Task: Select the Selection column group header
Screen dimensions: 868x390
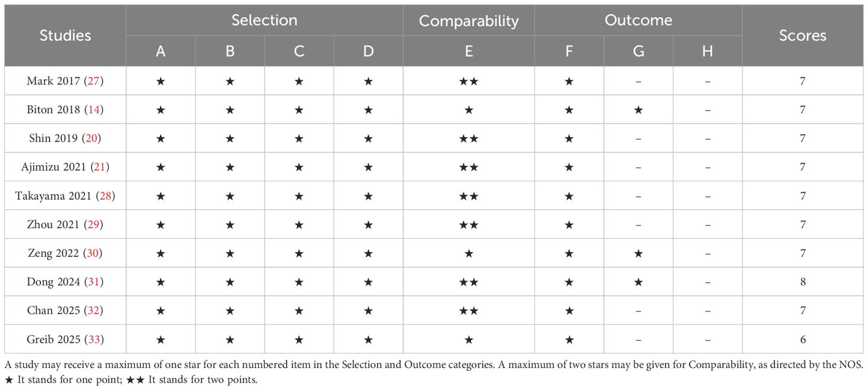Action: click(x=265, y=20)
